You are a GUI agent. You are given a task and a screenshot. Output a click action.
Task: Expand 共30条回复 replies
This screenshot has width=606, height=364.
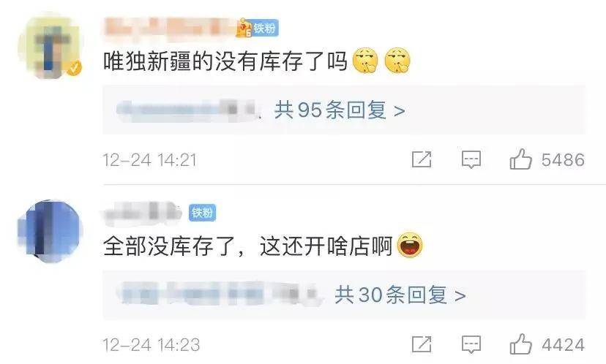click(x=400, y=295)
